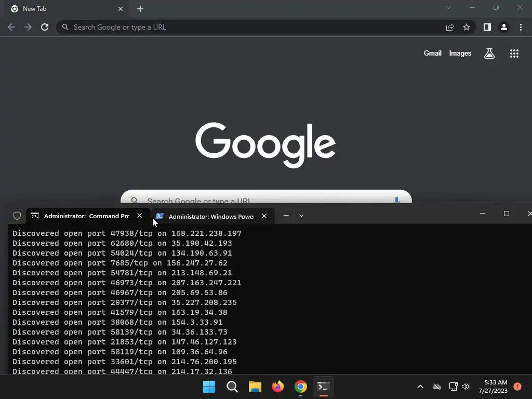Image resolution: width=532 pixels, height=399 pixels.
Task: Click the line with IP 168.221.238.197
Action: pyautogui.click(x=127, y=233)
